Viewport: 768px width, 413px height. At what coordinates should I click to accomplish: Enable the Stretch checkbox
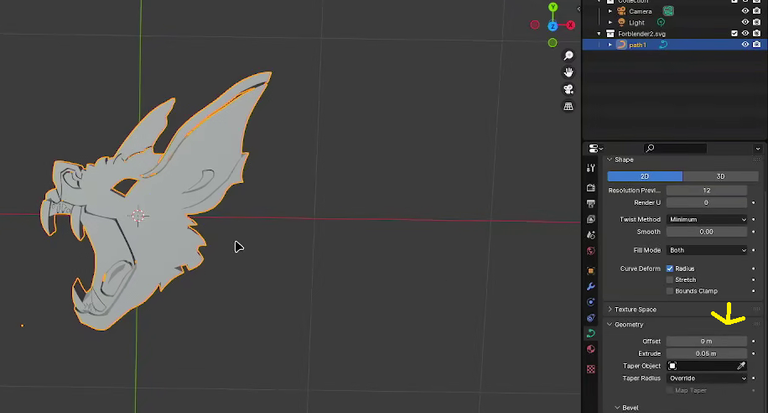[x=670, y=280]
